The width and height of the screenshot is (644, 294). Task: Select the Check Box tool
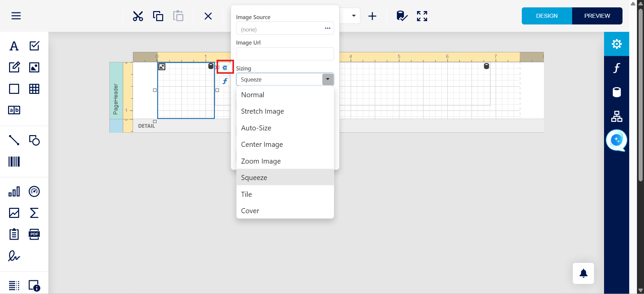click(34, 46)
